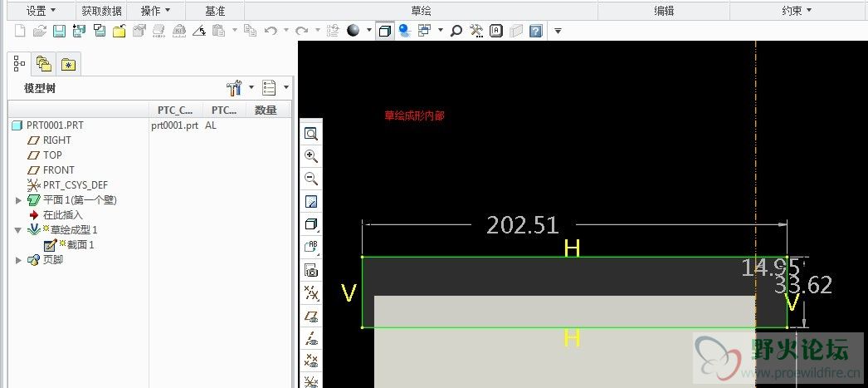The height and width of the screenshot is (388, 868).
Task: Click the set working directory folder icon
Action: 119,31
